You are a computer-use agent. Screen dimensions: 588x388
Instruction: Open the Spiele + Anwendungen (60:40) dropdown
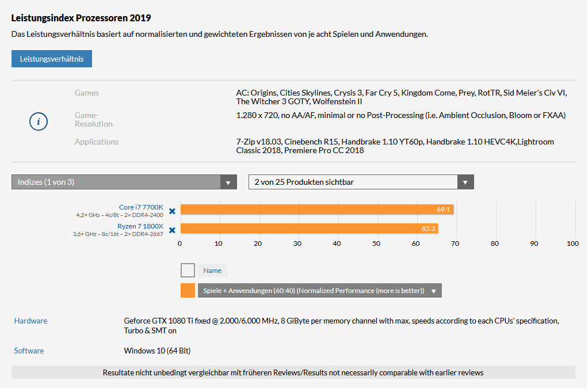320,291
